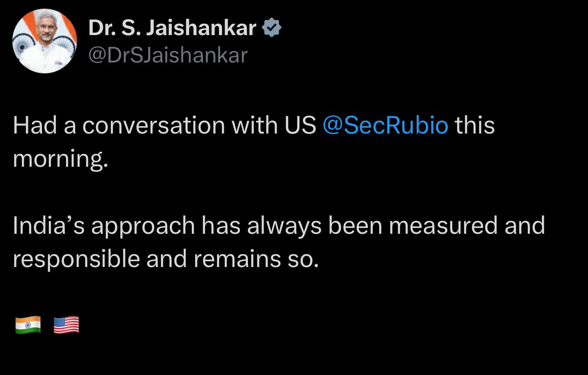This screenshot has height=375, width=588.
Task: Open the @SecRubio mention link
Action: coord(385,125)
